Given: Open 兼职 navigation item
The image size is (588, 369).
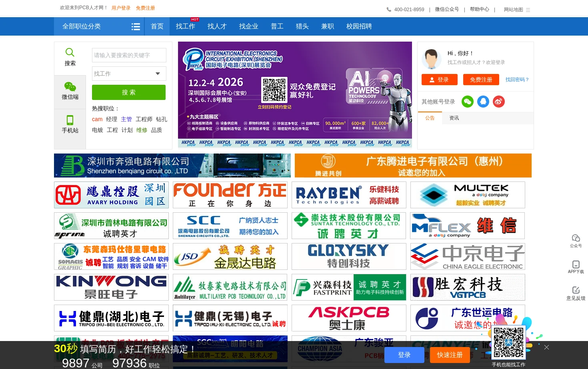Looking at the screenshot, I should coord(328,26).
